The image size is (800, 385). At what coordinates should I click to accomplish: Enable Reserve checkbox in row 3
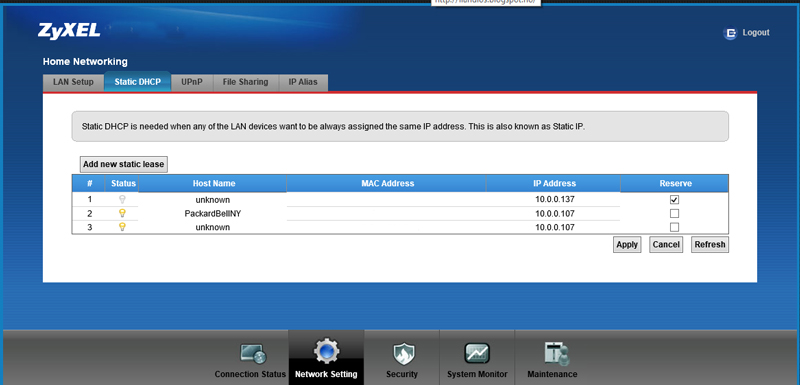click(674, 227)
